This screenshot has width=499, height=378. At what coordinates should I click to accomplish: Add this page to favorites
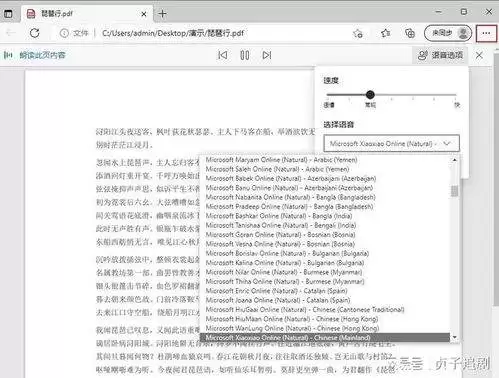pyautogui.click(x=358, y=33)
